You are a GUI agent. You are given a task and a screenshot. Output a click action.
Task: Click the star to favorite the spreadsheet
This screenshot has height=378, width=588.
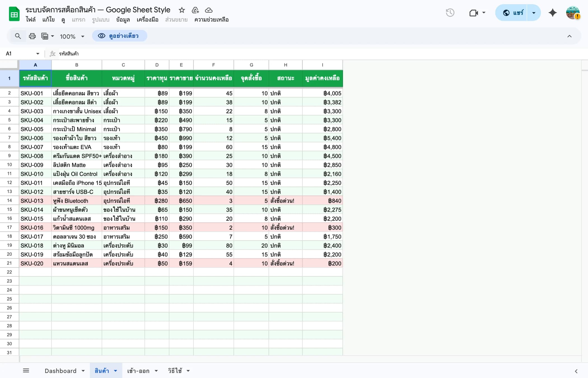(x=182, y=10)
